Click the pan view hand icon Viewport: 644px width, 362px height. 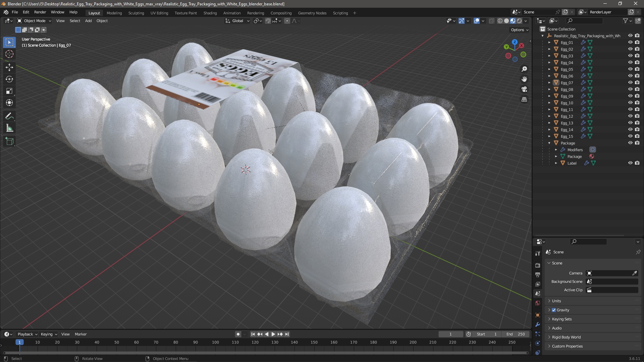524,79
